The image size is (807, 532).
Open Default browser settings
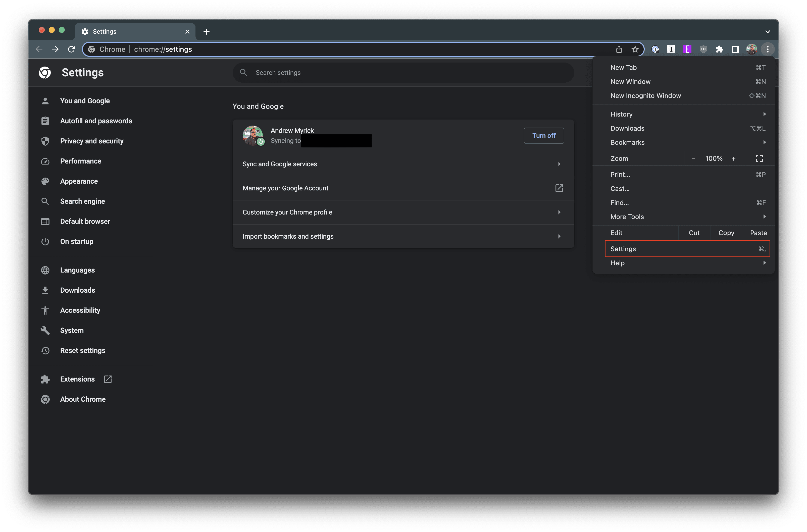85,221
